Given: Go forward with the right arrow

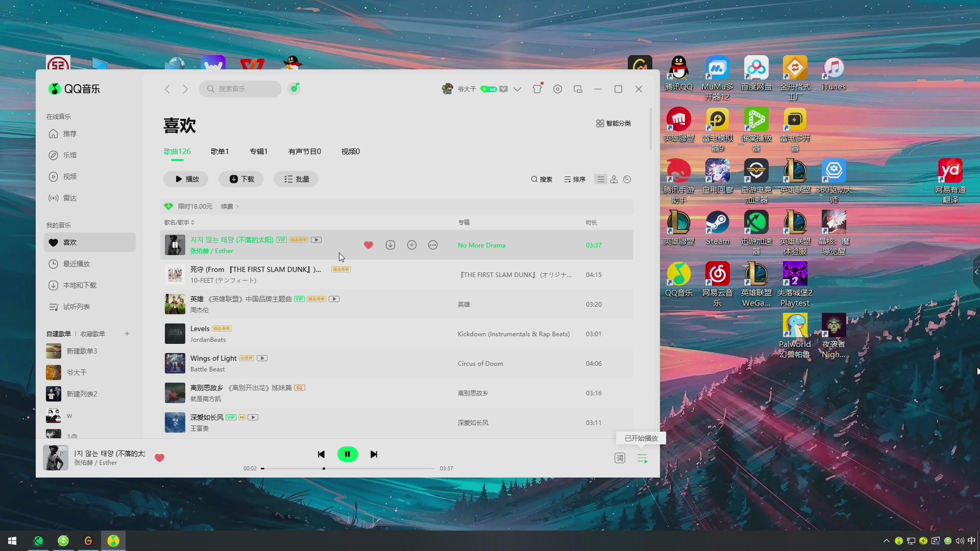Looking at the screenshot, I should (185, 89).
